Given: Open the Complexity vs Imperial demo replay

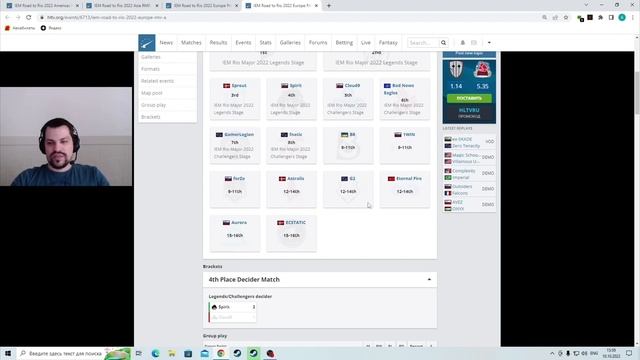Looking at the screenshot, I should 469,173.
